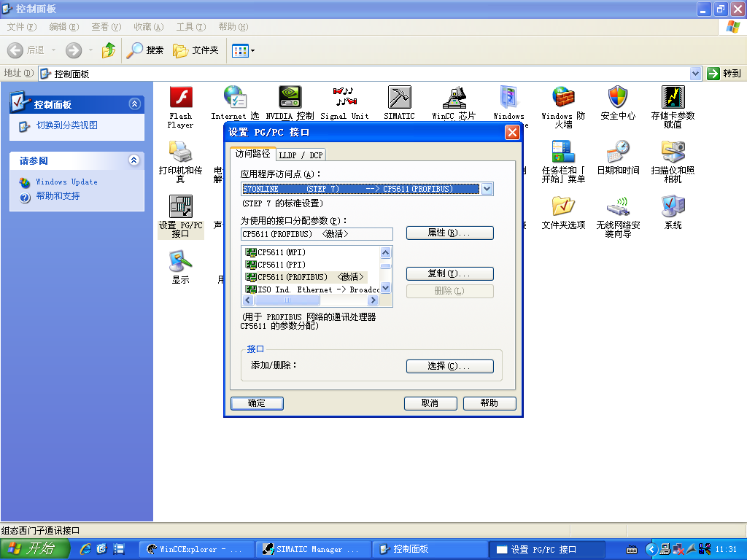Open the Display icon

click(181, 267)
